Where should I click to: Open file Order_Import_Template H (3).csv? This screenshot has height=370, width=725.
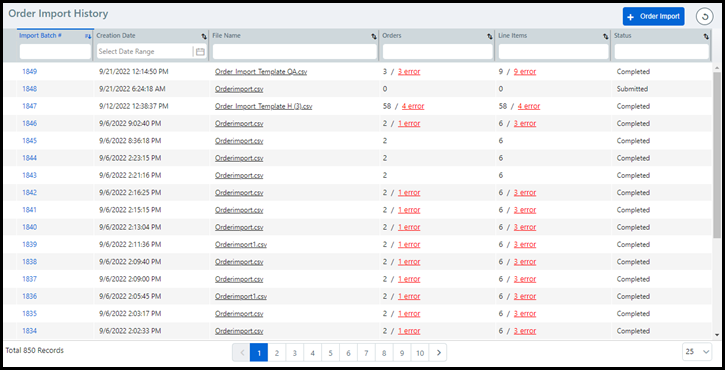coord(264,106)
